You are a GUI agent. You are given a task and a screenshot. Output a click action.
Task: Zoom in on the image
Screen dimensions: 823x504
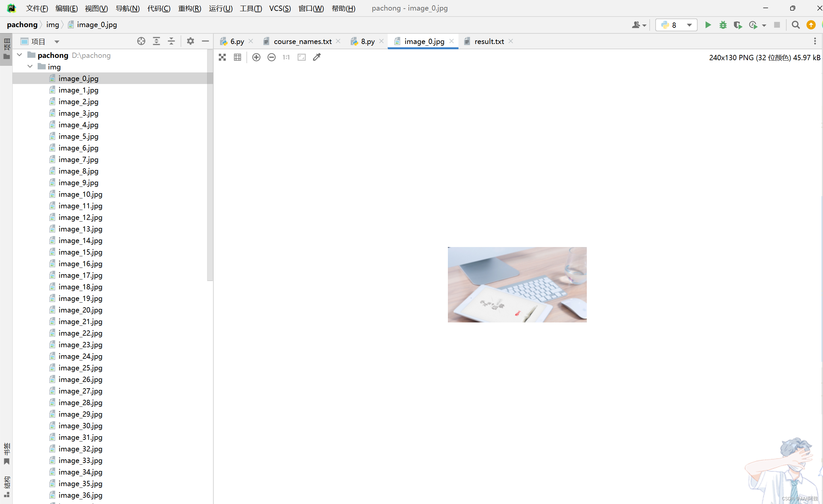coord(256,58)
